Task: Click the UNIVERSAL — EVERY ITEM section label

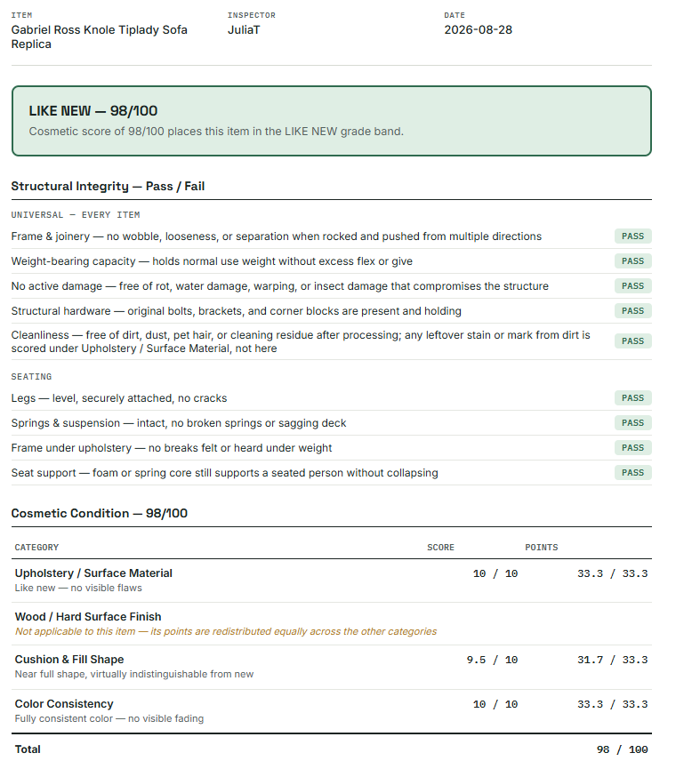Action: tap(76, 215)
